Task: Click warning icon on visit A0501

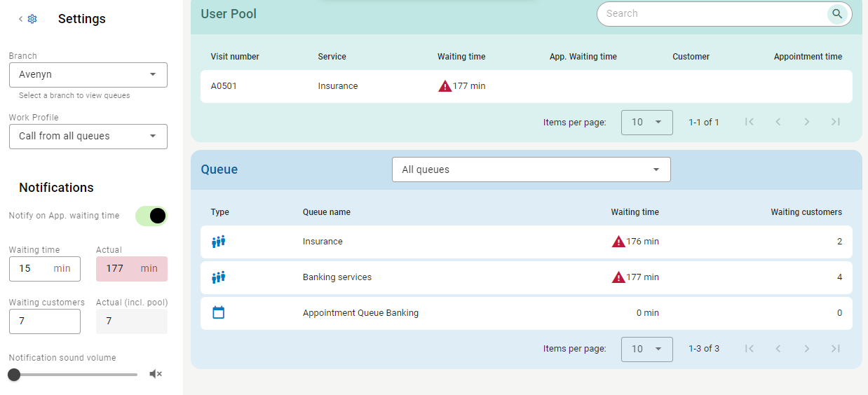Action: (x=445, y=86)
